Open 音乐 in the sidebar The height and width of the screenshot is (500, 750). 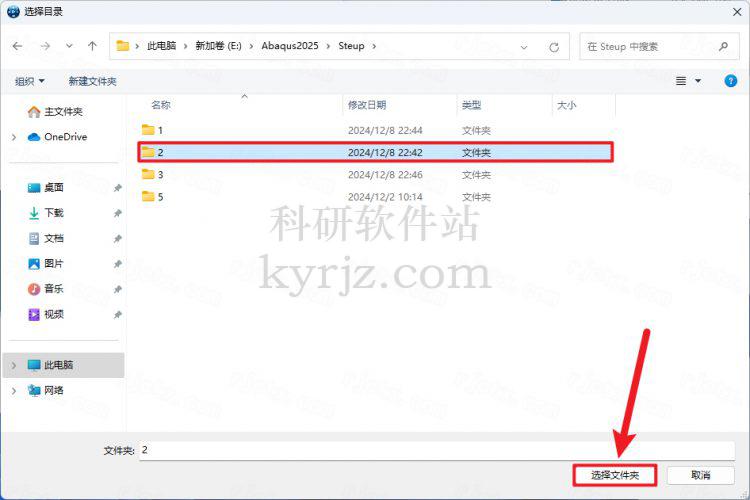click(x=46, y=289)
